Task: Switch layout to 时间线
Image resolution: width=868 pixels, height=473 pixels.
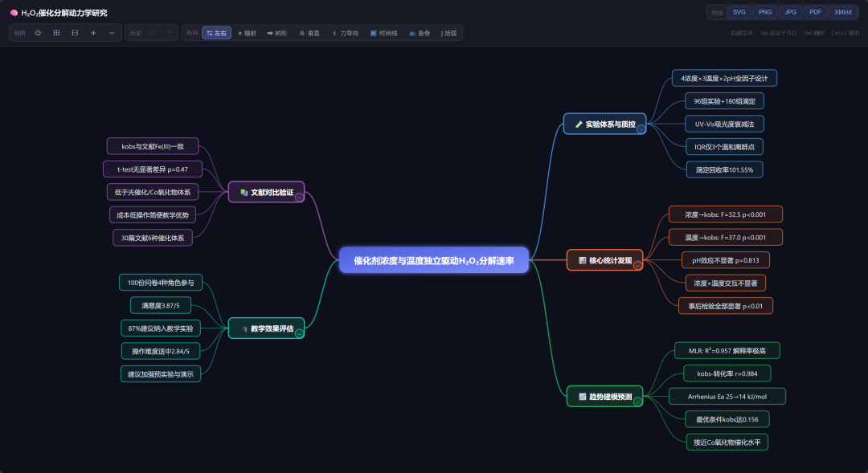Action: tap(383, 33)
